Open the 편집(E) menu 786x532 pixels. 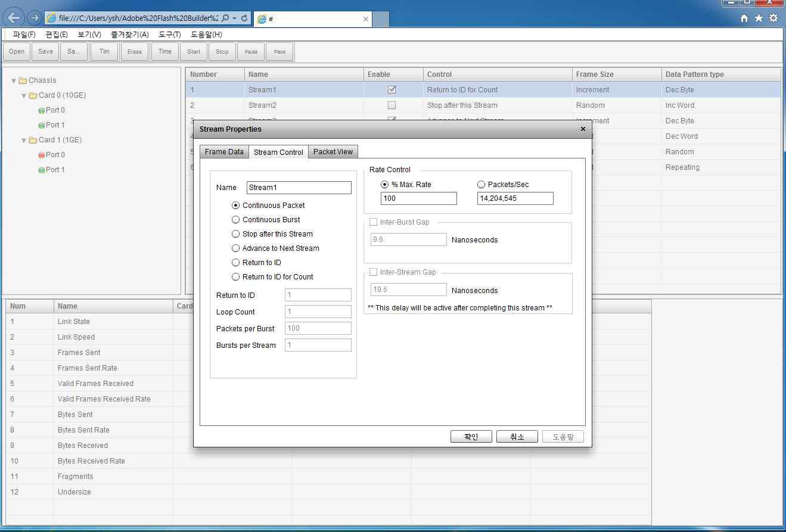pos(57,35)
